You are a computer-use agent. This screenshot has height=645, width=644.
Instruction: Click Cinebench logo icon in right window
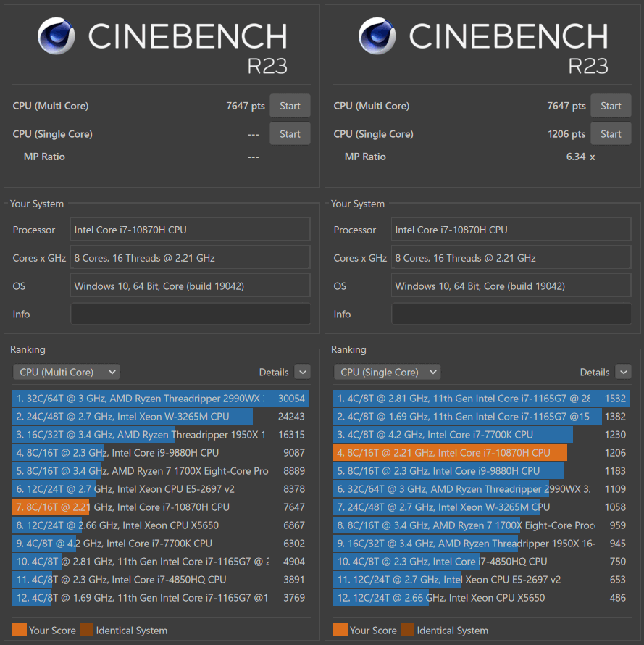pos(377,36)
